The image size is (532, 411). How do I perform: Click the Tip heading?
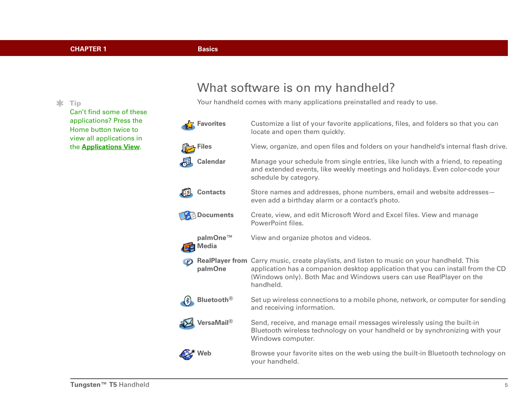(x=75, y=103)
